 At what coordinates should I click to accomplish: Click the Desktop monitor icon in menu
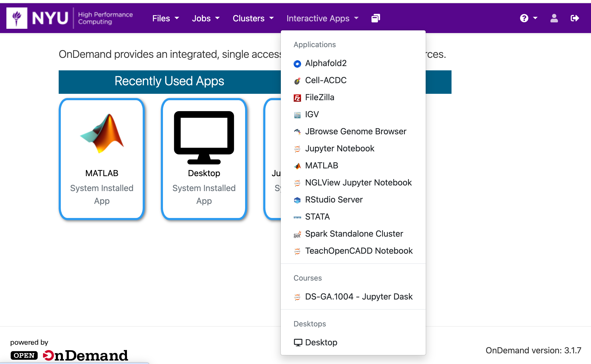pyautogui.click(x=298, y=342)
